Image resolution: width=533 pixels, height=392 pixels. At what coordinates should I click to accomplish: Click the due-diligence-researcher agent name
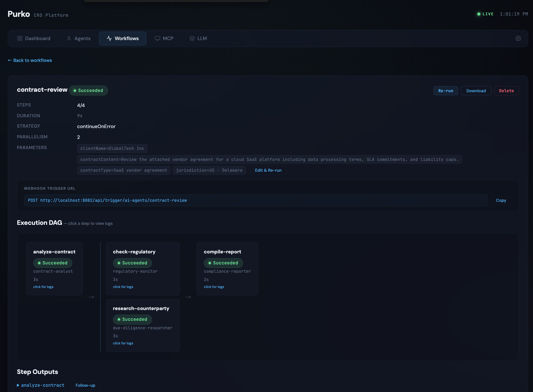pyautogui.click(x=143, y=328)
